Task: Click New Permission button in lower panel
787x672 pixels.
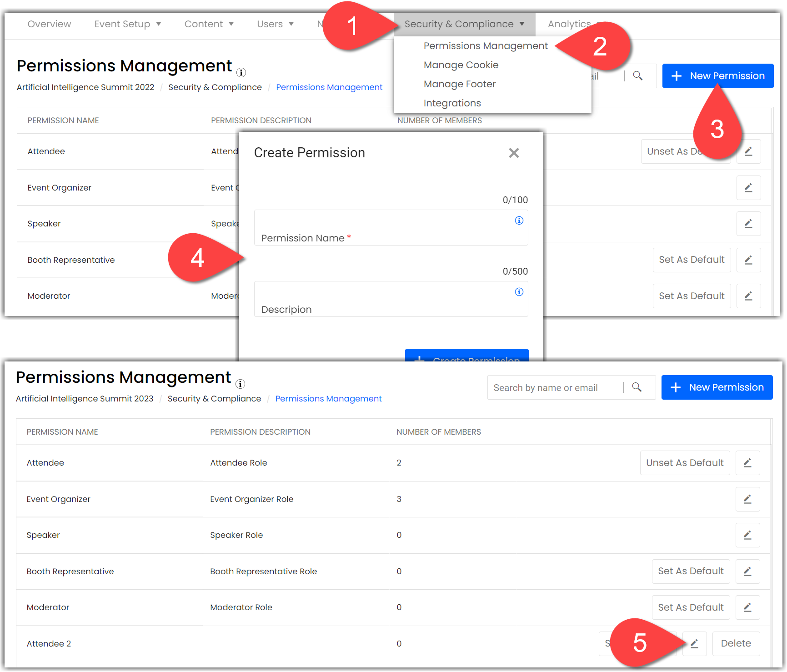Action: (717, 387)
